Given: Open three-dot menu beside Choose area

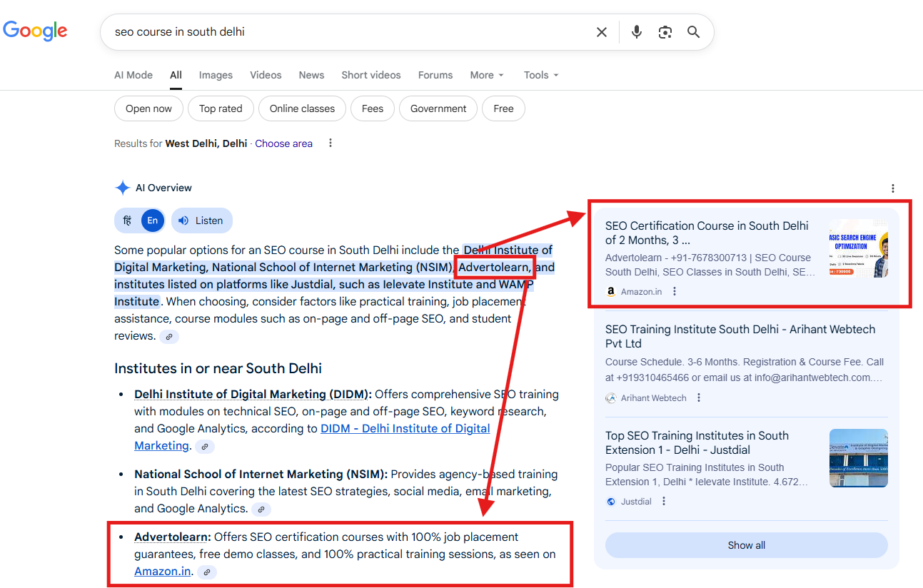Looking at the screenshot, I should [x=330, y=143].
